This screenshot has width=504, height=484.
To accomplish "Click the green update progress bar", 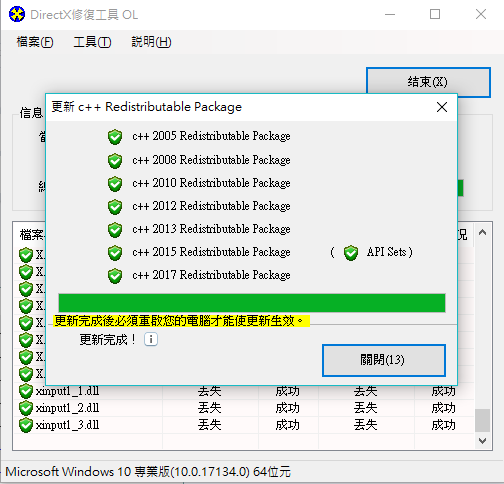I will tap(252, 303).
